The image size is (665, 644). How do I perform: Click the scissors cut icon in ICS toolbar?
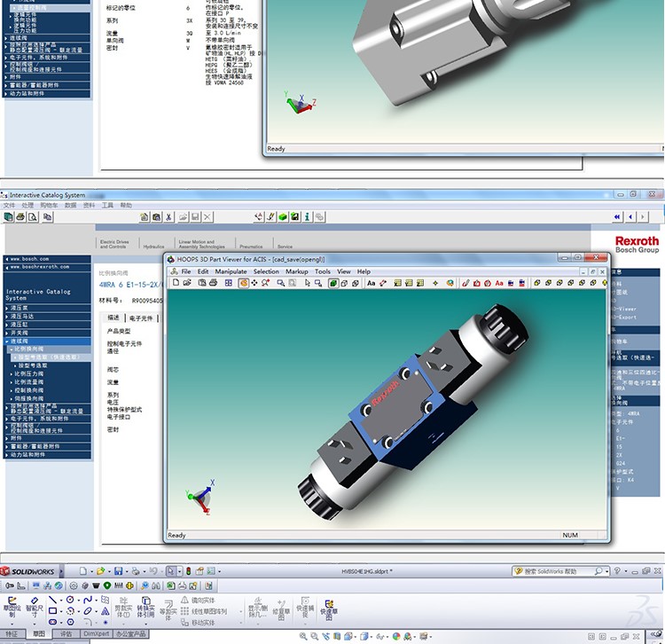(x=168, y=216)
